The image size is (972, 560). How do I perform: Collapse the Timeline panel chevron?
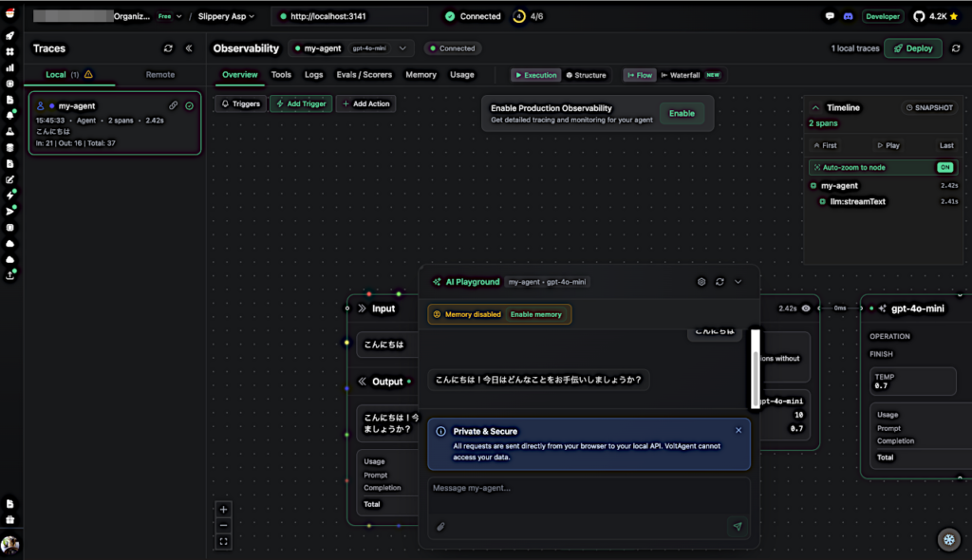point(815,108)
